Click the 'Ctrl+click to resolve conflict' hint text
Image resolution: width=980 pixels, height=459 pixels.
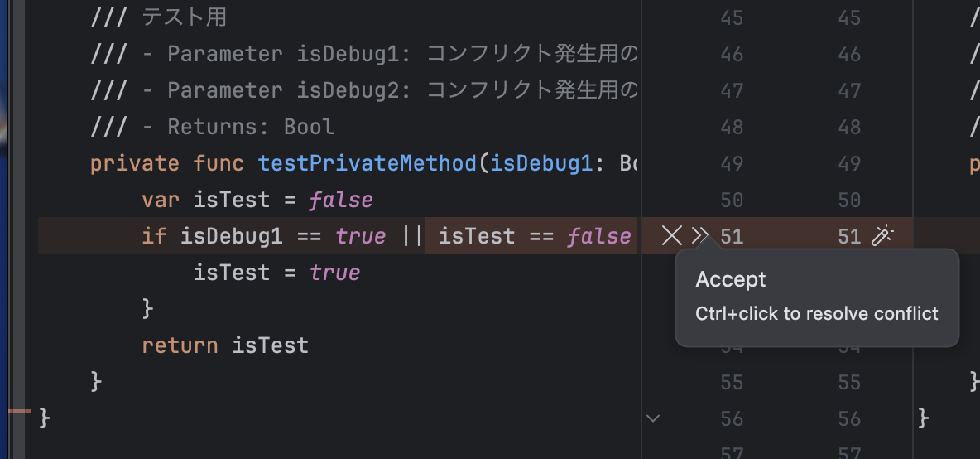pyautogui.click(x=816, y=314)
